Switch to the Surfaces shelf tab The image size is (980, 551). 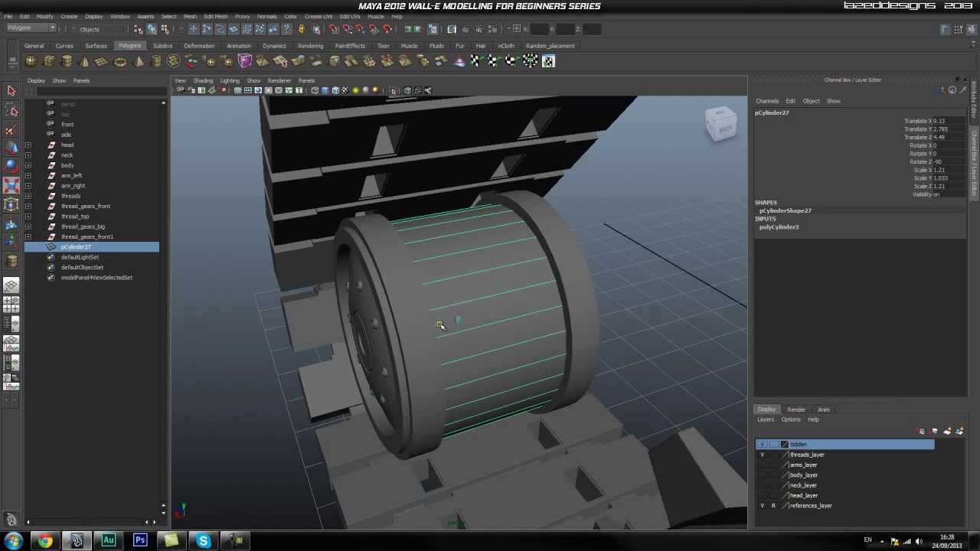[x=96, y=46]
